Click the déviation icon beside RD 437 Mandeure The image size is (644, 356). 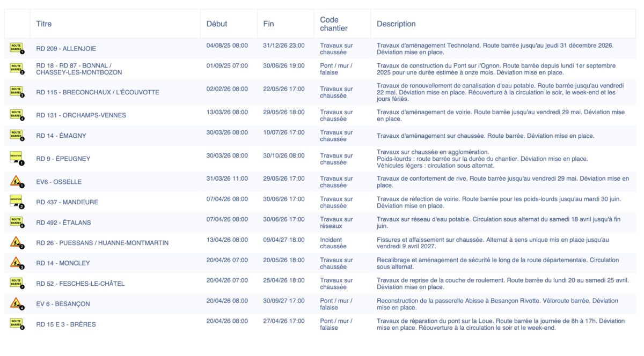17,202
